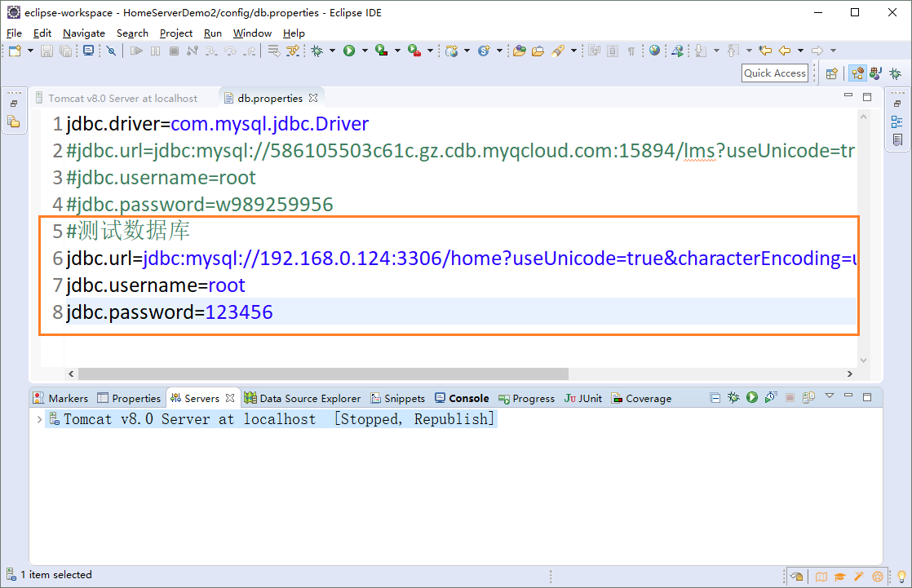Click the Back navigation arrow icon
Image resolution: width=912 pixels, height=588 pixels.
[785, 51]
